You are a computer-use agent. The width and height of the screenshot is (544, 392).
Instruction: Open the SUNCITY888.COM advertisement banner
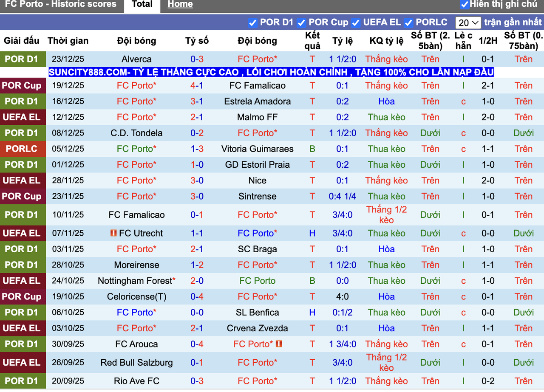tap(271, 72)
